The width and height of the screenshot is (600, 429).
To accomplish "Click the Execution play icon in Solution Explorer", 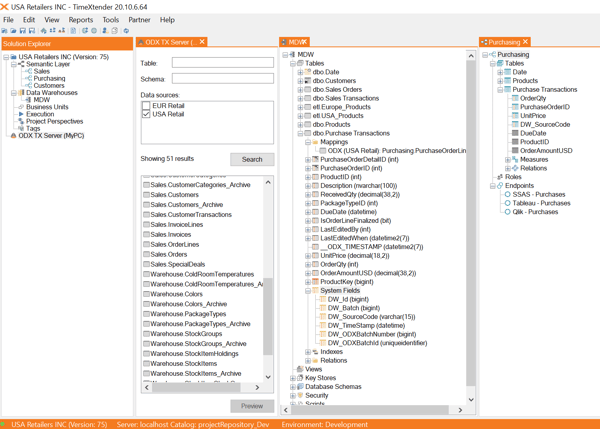I will [21, 114].
